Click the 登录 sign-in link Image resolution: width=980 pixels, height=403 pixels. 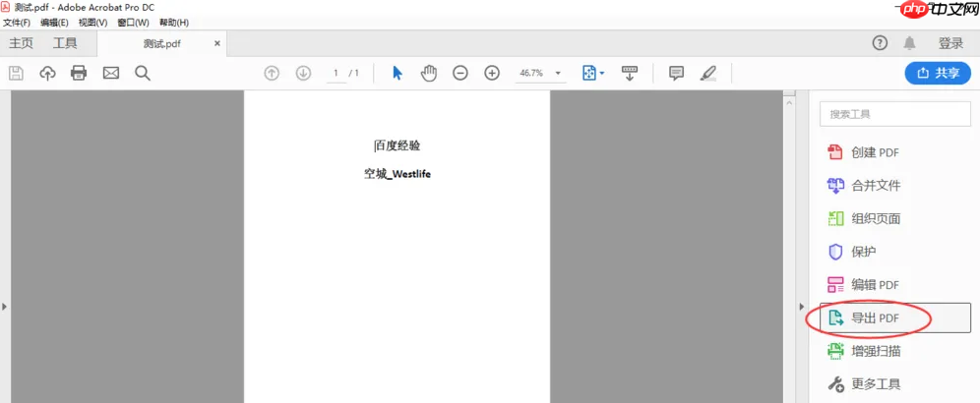(951, 43)
